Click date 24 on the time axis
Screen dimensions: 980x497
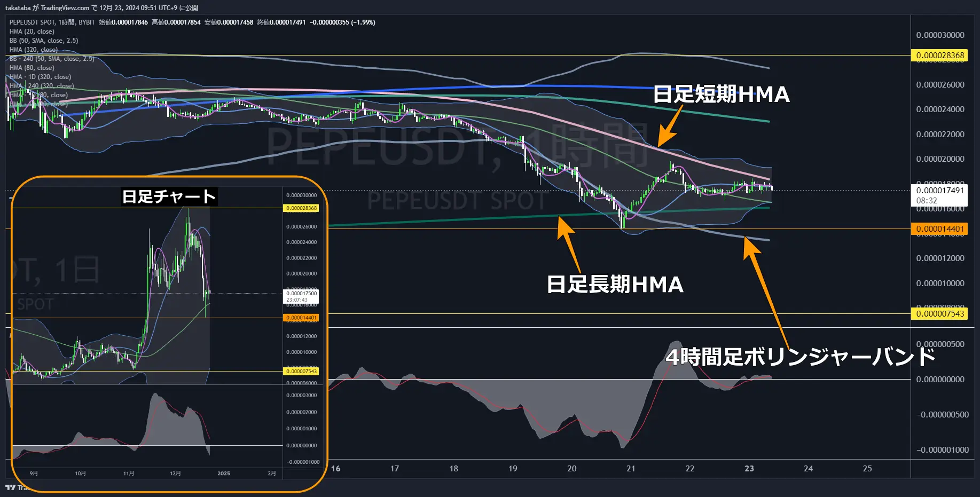click(808, 469)
